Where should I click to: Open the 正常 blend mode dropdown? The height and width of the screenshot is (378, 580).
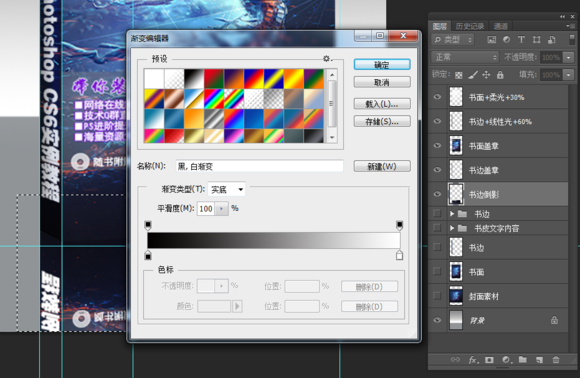[x=465, y=57]
